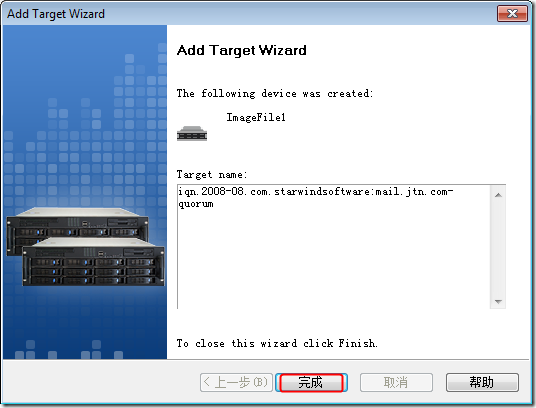The width and height of the screenshot is (536, 408).
Task: Click the word 'quorum' in the target name
Action: pos(196,204)
